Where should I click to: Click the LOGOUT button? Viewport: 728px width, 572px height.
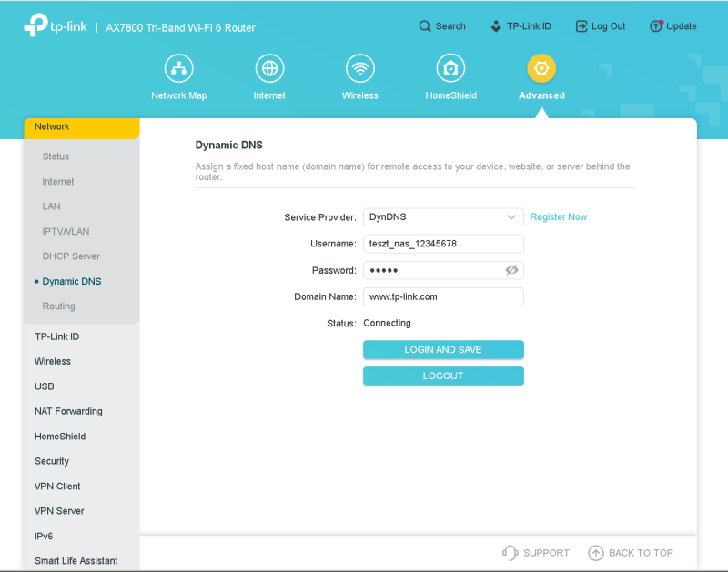click(x=443, y=376)
